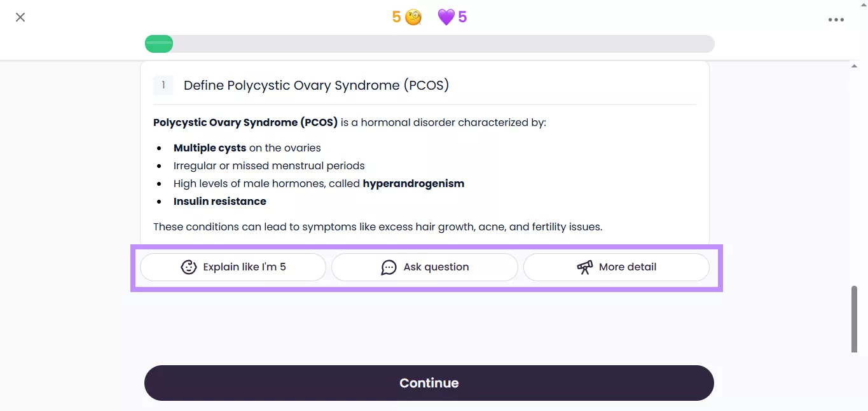Click the gray unfilled part of the progress bar
The width and height of the screenshot is (868, 411).
coord(445,44)
